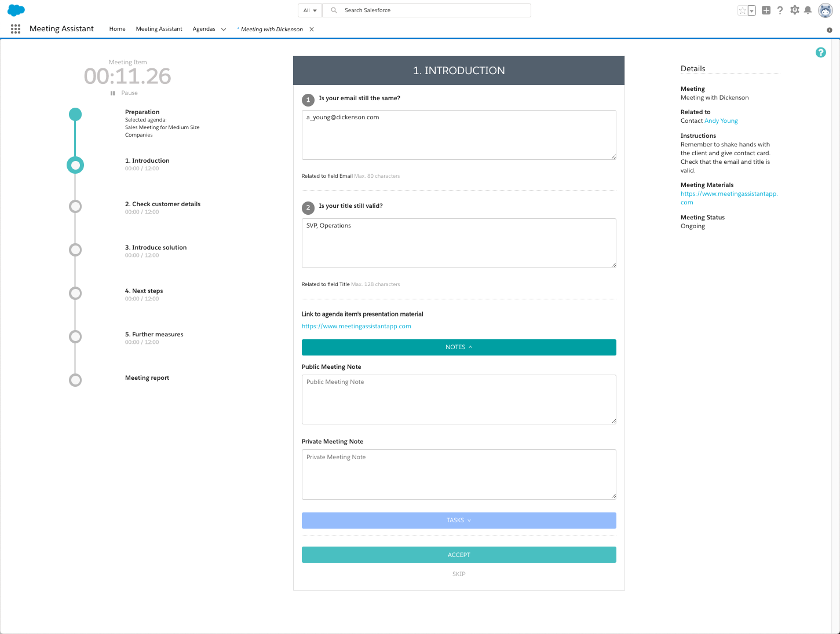Jump to the Meeting report step marker
Image resolution: width=840 pixels, height=634 pixels.
pos(75,380)
